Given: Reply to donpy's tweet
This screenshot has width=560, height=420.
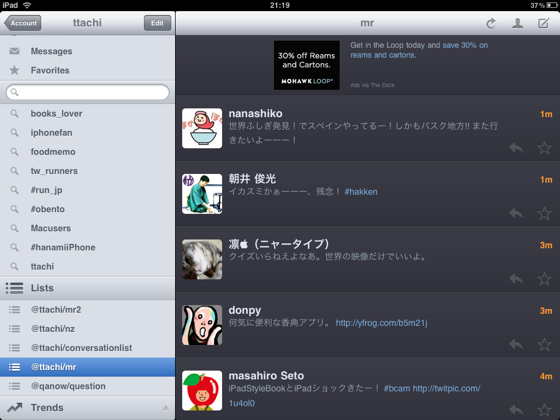Looking at the screenshot, I should point(516,344).
